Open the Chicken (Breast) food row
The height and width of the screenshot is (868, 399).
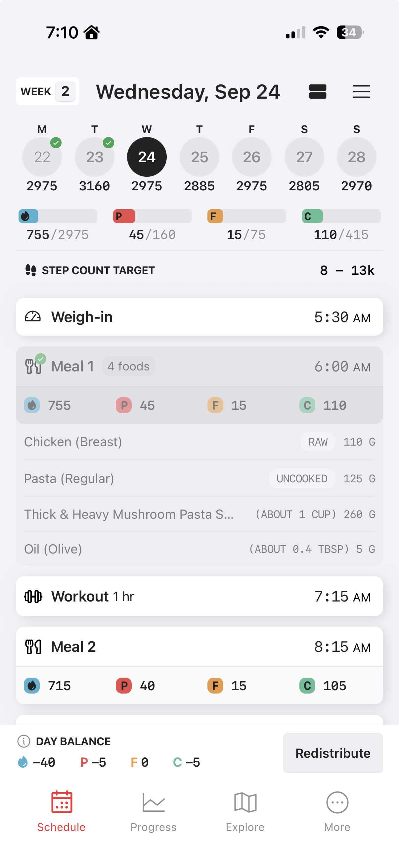[199, 442]
